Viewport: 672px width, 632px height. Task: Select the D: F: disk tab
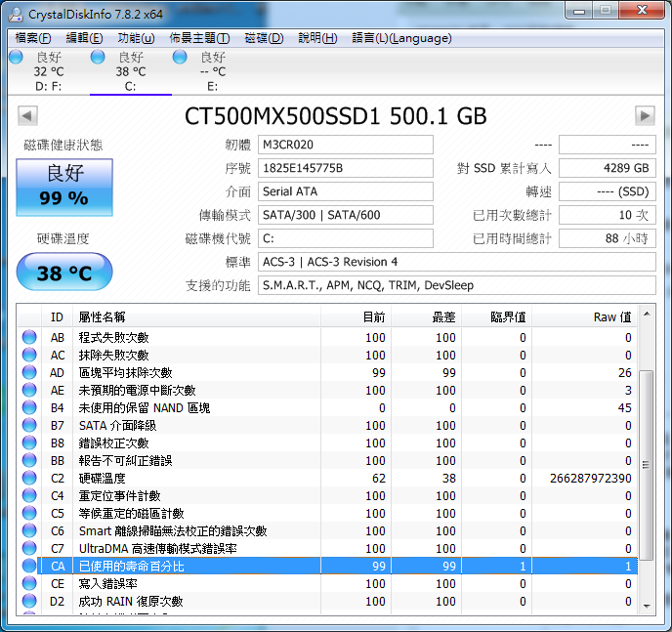tap(48, 72)
